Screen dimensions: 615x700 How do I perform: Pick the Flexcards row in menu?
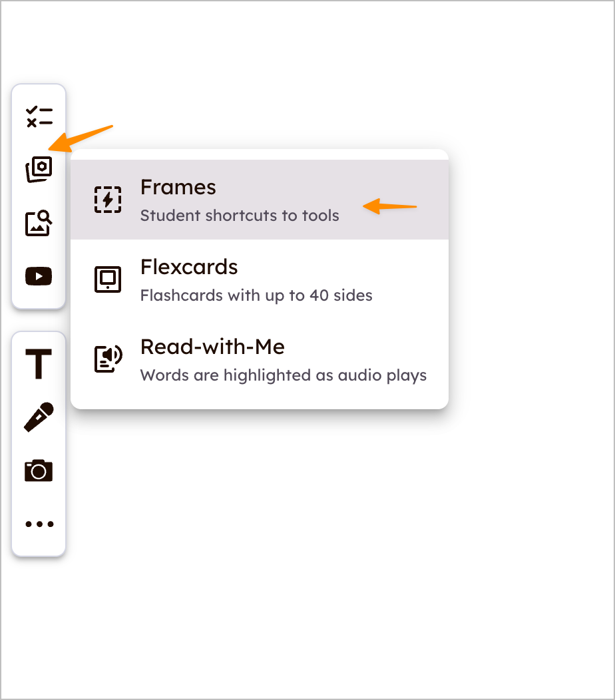tap(260, 279)
